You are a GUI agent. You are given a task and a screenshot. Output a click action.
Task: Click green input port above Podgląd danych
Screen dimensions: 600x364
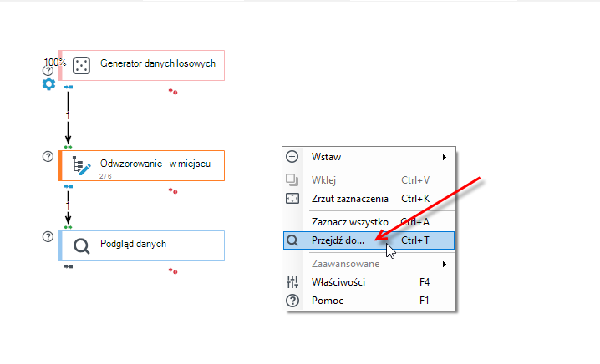(x=69, y=227)
